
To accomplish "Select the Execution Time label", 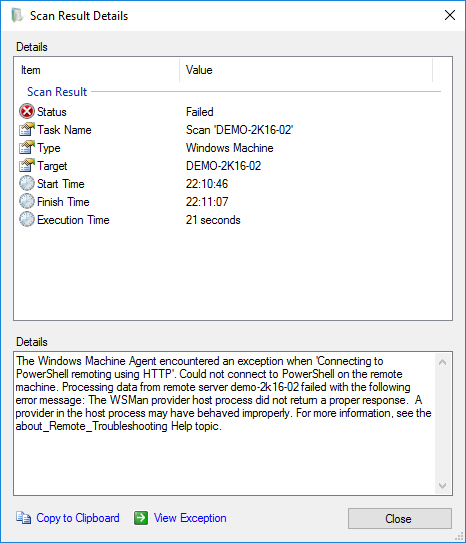I will (x=73, y=220).
